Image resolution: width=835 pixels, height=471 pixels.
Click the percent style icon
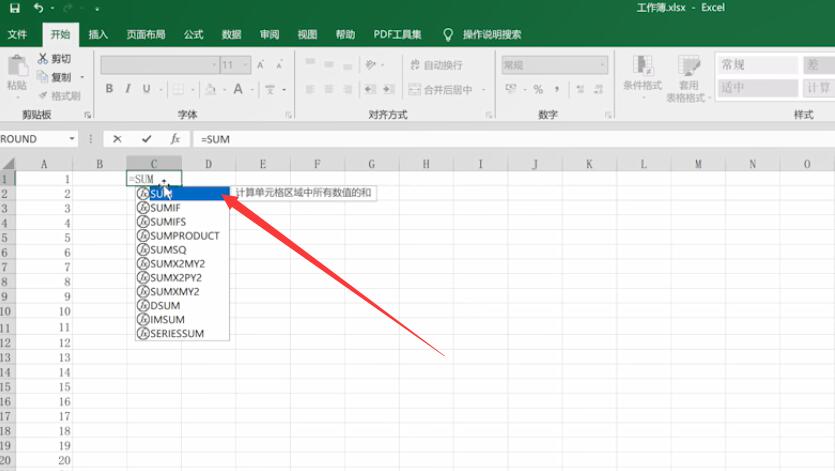pos(538,89)
